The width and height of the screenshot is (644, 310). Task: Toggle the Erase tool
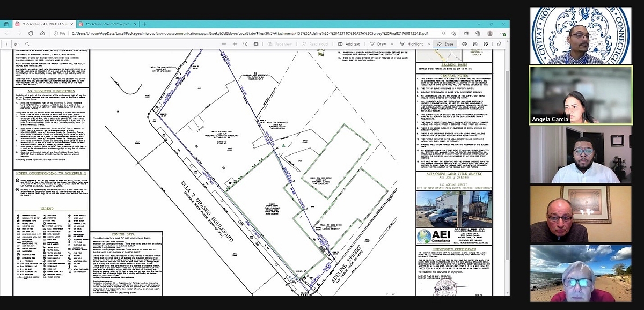445,44
